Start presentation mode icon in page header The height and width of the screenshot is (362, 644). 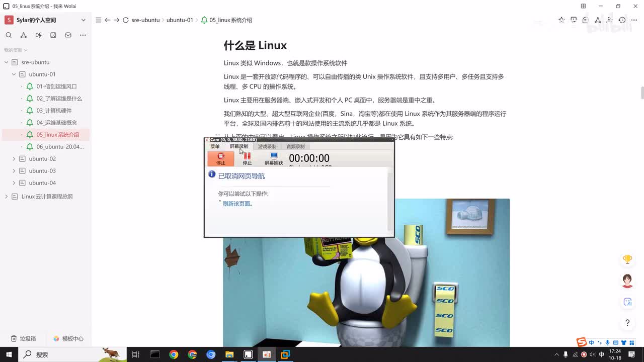574,20
